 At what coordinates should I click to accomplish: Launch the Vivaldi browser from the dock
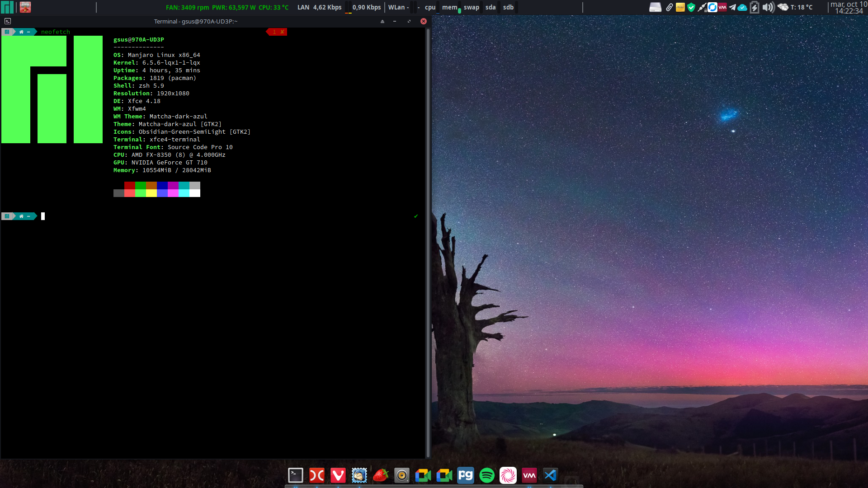(338, 475)
